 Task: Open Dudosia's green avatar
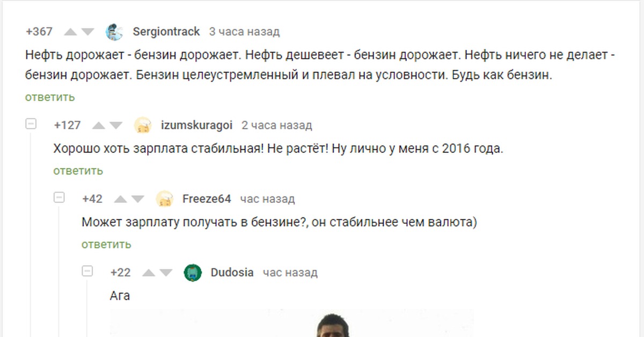click(x=193, y=273)
